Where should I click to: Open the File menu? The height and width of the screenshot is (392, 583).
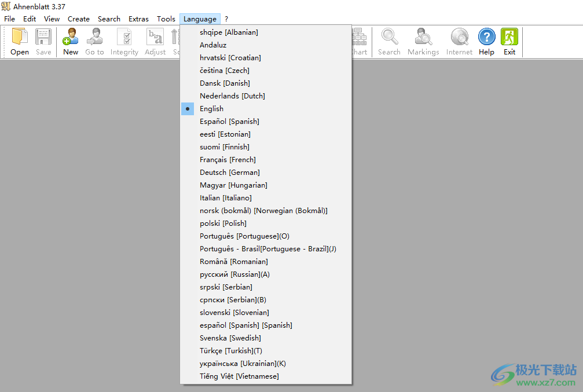pos(10,19)
